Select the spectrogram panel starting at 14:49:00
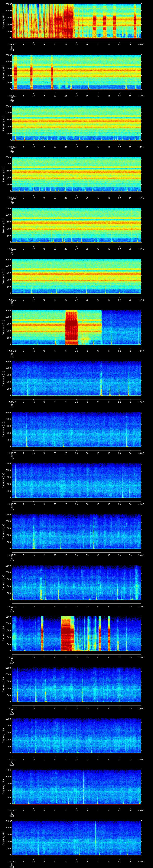 pos(76,531)
